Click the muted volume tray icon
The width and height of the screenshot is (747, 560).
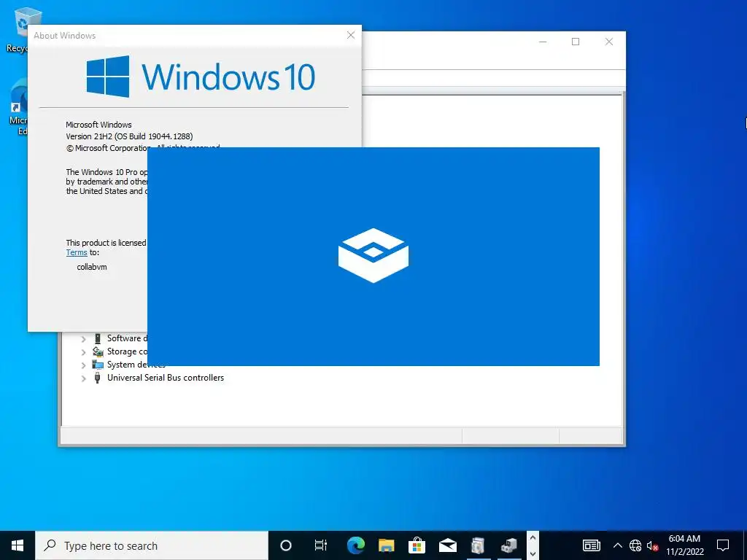pyautogui.click(x=652, y=545)
